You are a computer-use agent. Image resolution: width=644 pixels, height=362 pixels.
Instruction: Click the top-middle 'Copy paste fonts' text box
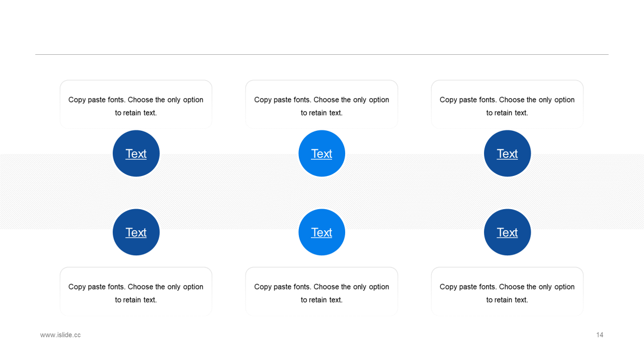pyautogui.click(x=321, y=106)
